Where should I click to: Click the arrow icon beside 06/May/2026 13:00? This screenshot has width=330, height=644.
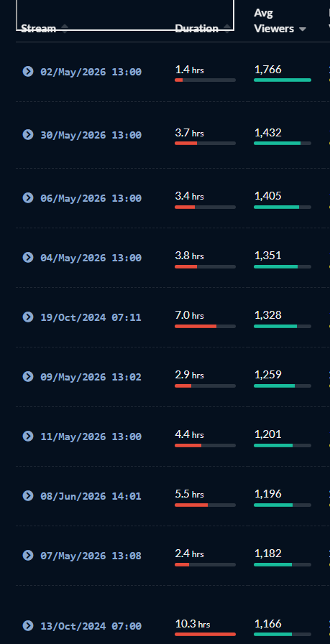[27, 198]
